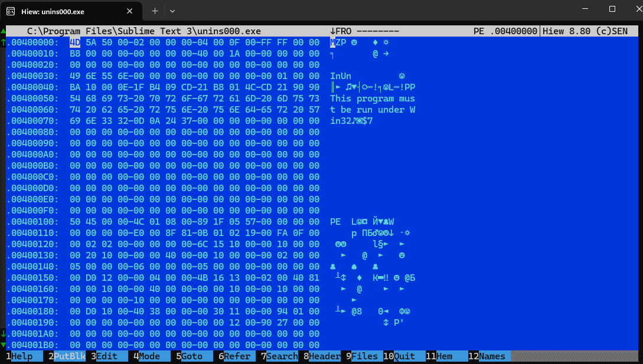The width and height of the screenshot is (643, 364).
Task: Click PE .00400000 address in header
Action: coord(505,31)
